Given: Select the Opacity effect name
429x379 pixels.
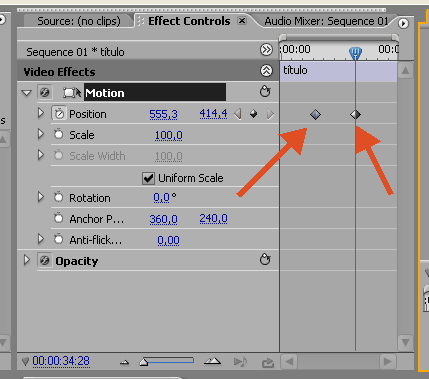Looking at the screenshot, I should tap(77, 261).
